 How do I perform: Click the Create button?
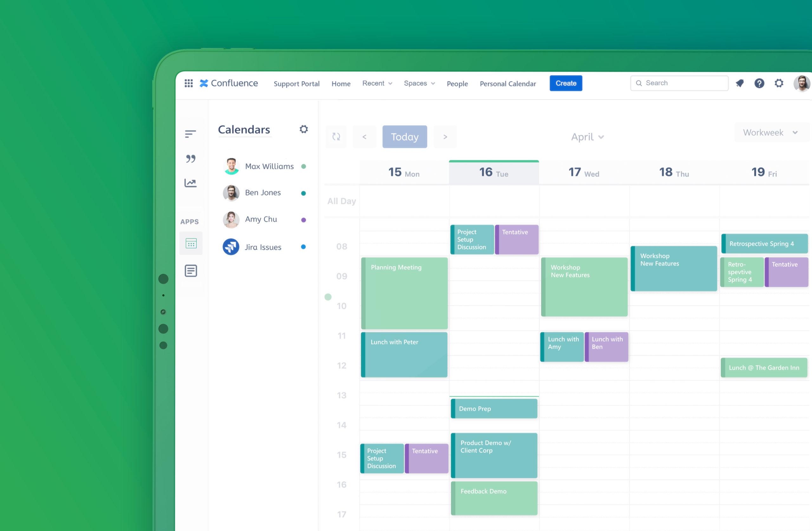(x=566, y=83)
